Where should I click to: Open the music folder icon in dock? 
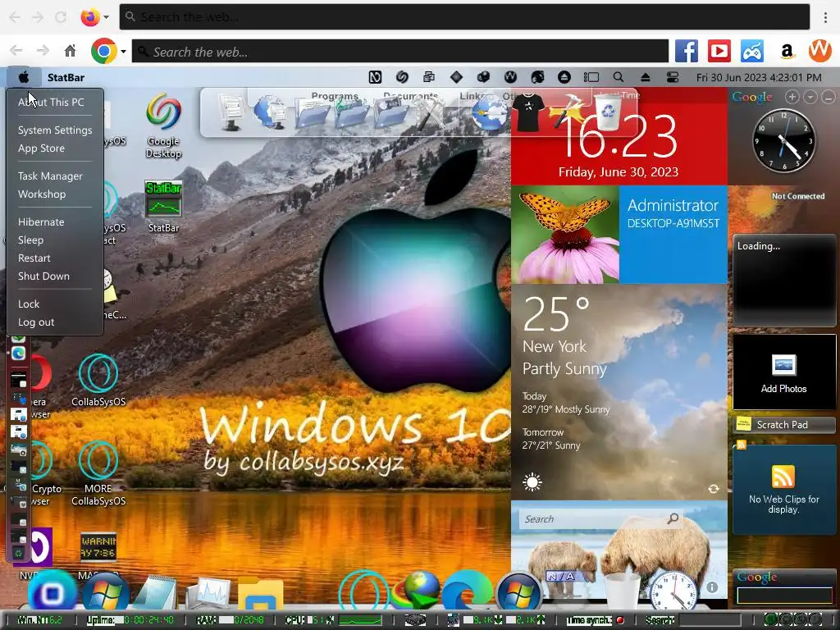click(x=352, y=113)
